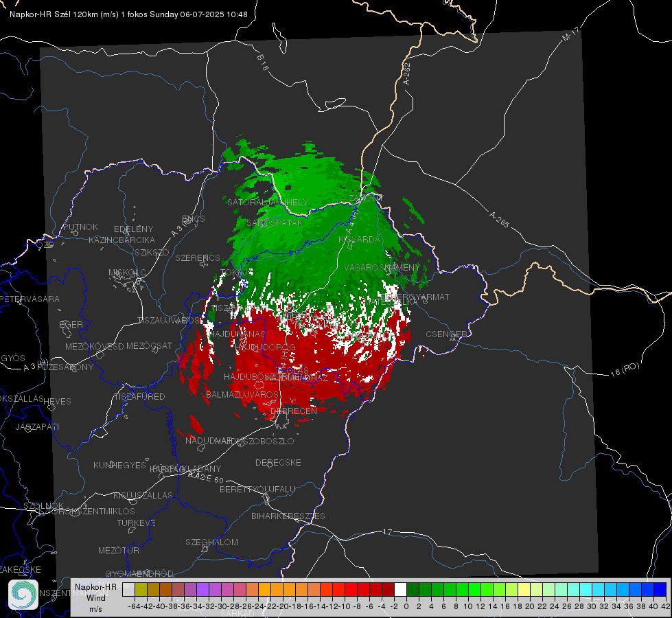This screenshot has height=618, width=672.
Task: Click the SZIKSZÓ label
Action: click(x=152, y=252)
